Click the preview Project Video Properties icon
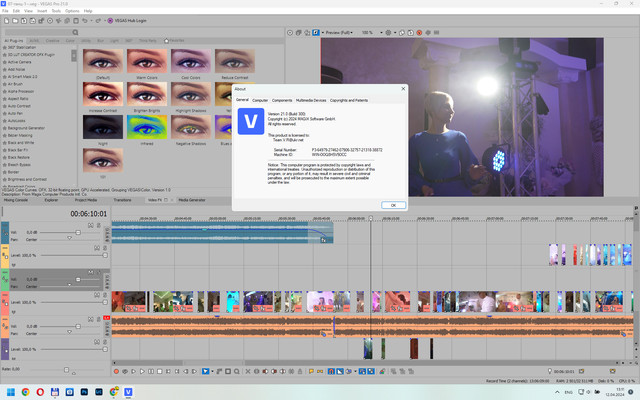 click(290, 32)
